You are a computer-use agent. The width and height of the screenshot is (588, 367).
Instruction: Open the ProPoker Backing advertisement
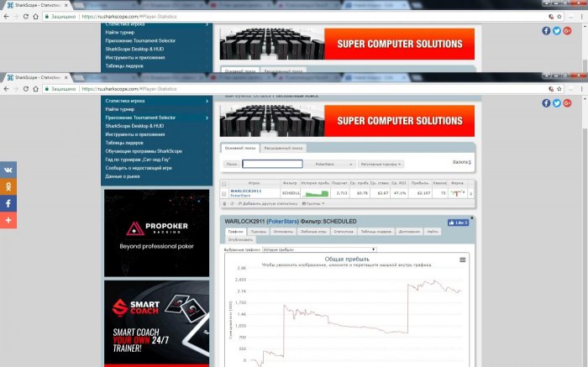pos(157,233)
